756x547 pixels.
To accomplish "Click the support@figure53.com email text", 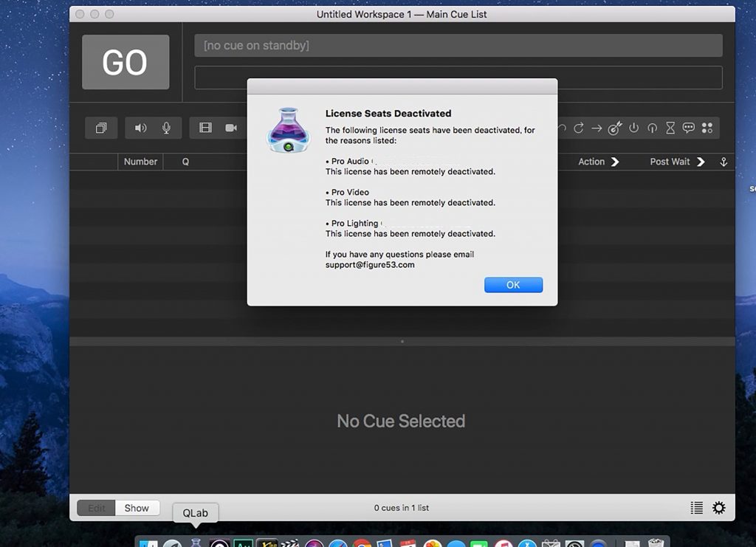I will pos(370,264).
